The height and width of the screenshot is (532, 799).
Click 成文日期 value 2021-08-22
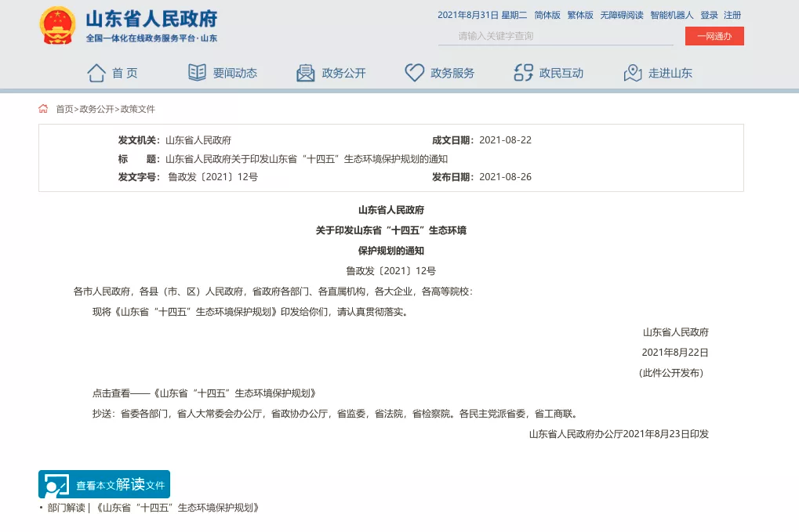tap(506, 140)
